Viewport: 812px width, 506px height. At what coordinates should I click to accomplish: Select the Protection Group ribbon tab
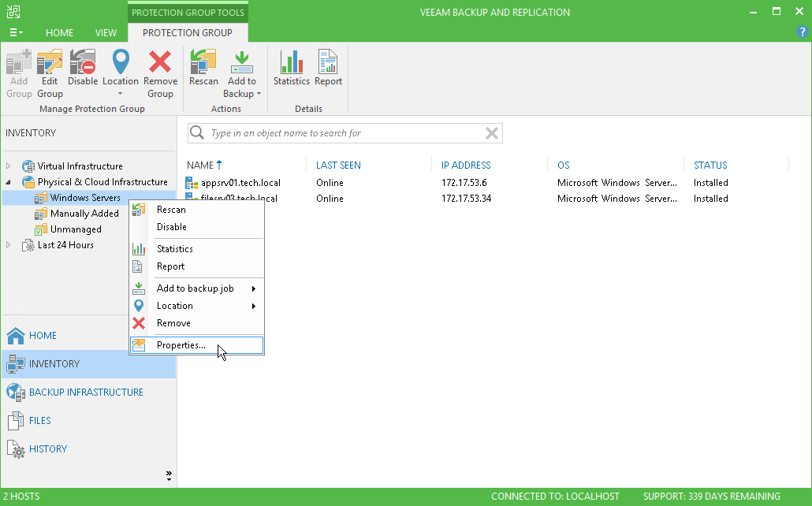188,32
